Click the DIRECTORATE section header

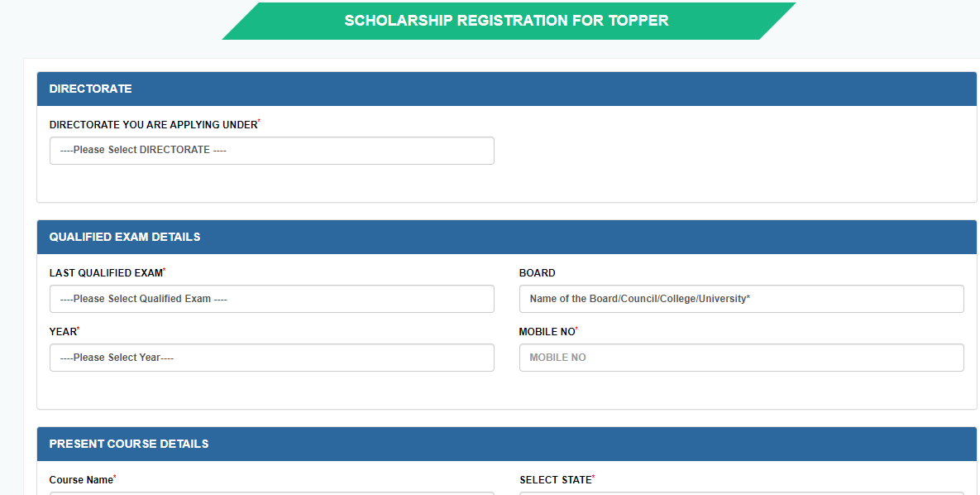coord(507,89)
